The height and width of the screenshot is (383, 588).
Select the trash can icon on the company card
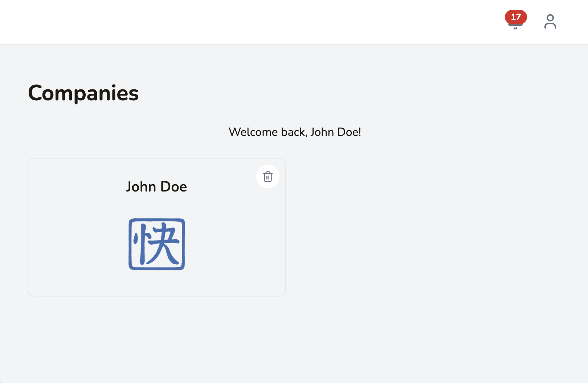pos(268,177)
